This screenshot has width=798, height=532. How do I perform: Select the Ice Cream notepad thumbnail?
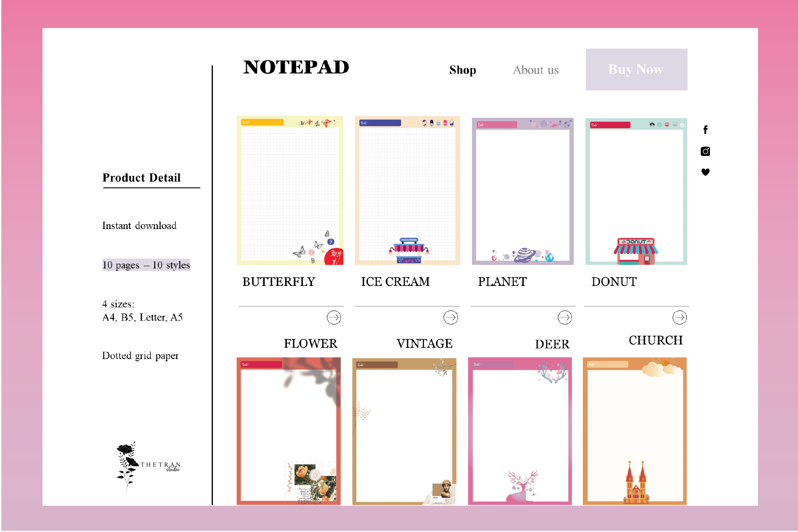pyautogui.click(x=407, y=190)
